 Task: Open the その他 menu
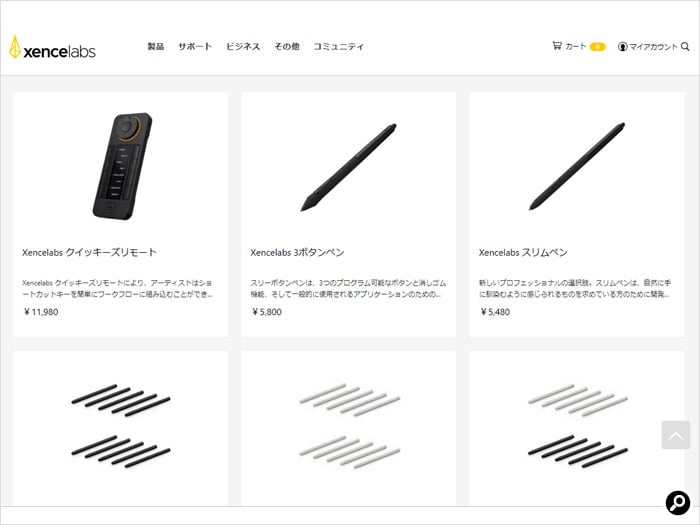(287, 46)
